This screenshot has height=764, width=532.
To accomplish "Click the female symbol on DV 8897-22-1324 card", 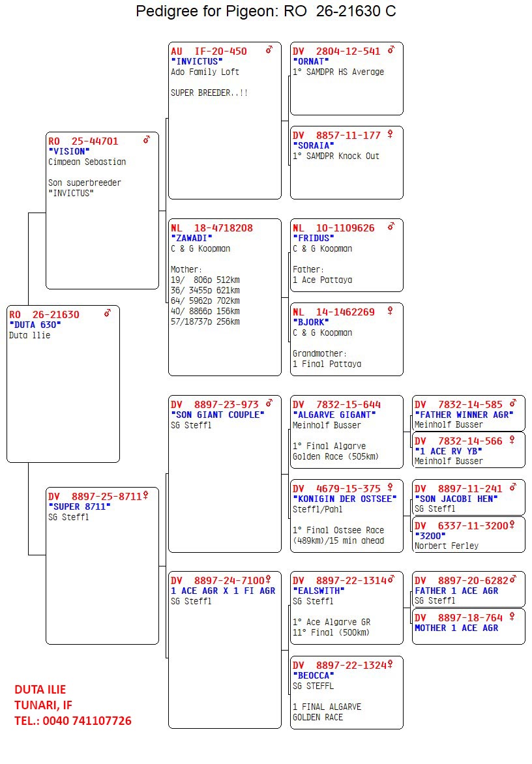I will pos(391,664).
